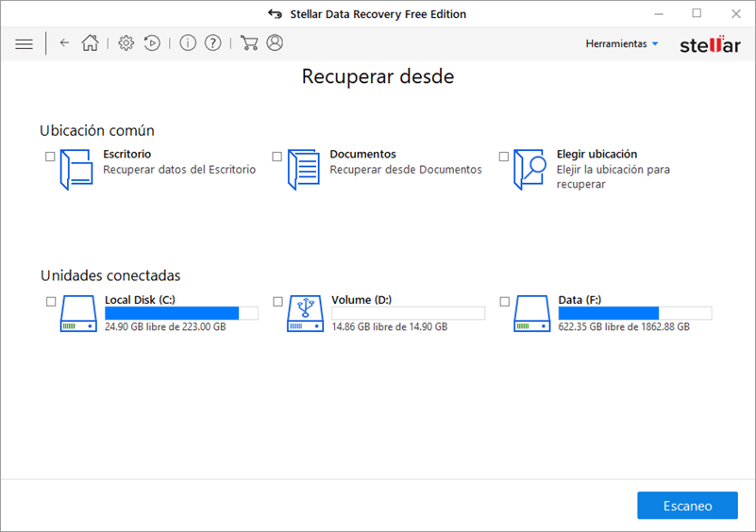756x532 pixels.
Task: Minimize the Stellar Data Recovery window
Action: point(659,14)
